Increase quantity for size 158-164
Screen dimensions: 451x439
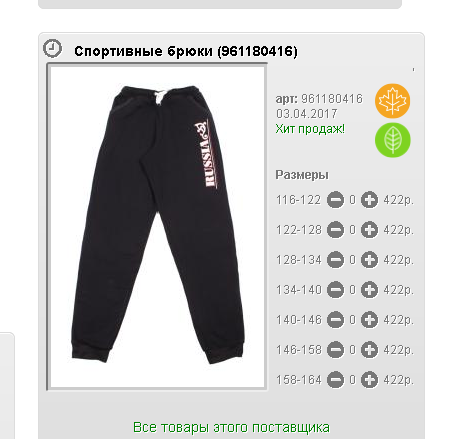click(369, 380)
